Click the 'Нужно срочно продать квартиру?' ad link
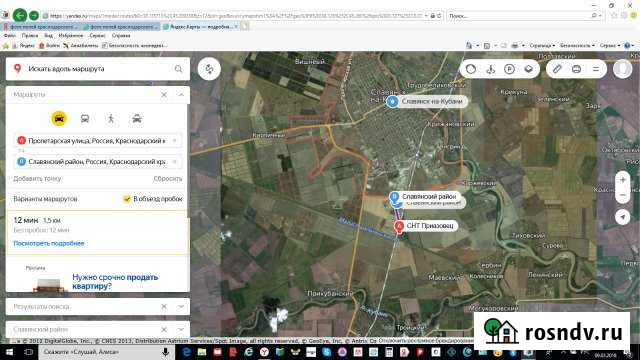Viewport: 640px width, 360px height. coord(115,282)
